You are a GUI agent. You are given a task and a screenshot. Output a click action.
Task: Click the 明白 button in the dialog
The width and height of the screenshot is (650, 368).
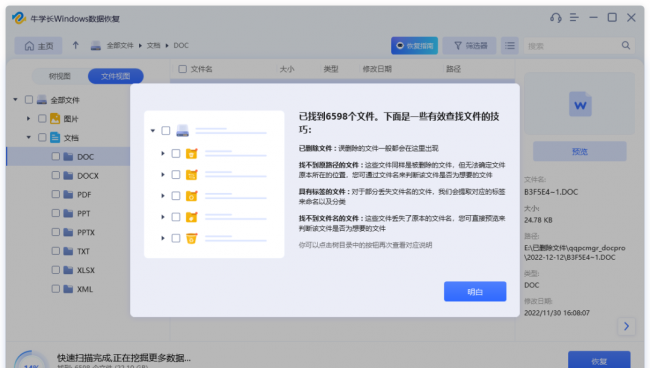click(475, 291)
